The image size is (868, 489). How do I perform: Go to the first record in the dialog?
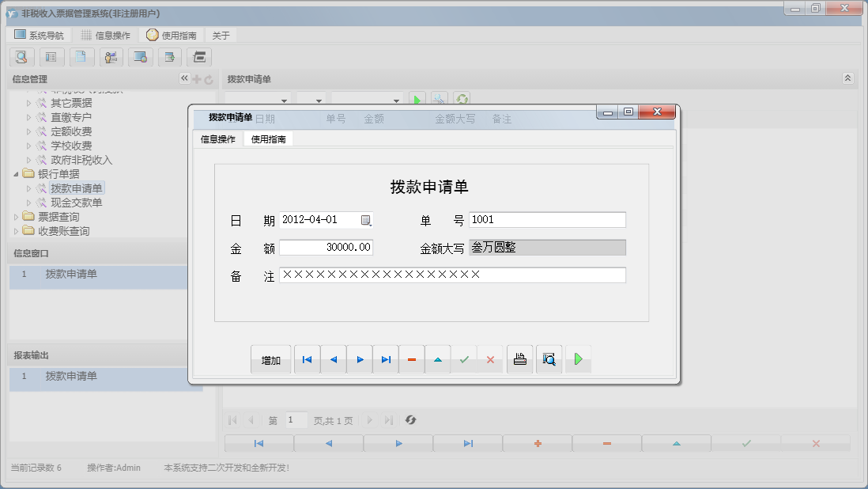click(307, 359)
